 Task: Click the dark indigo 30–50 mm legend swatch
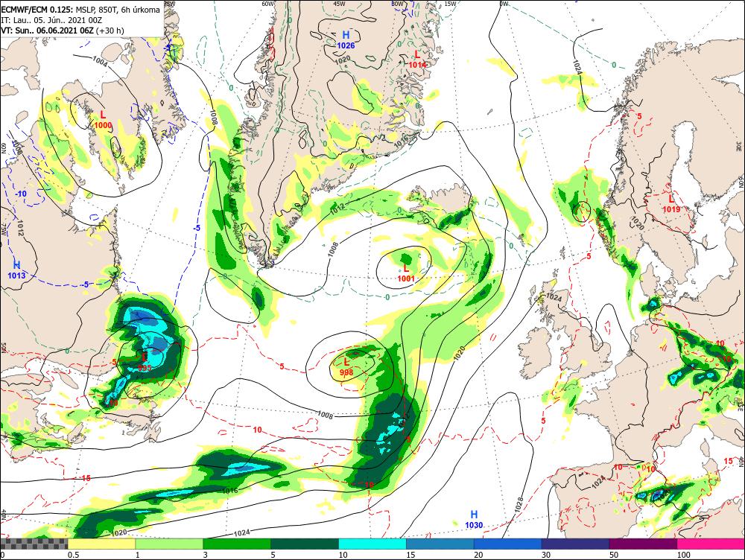coord(575,544)
